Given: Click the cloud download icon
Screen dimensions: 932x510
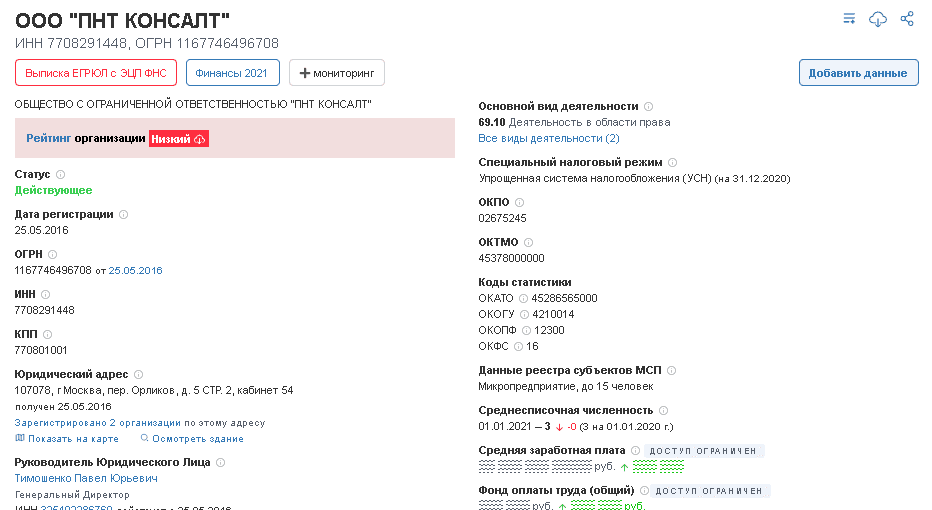Looking at the screenshot, I should (x=878, y=19).
